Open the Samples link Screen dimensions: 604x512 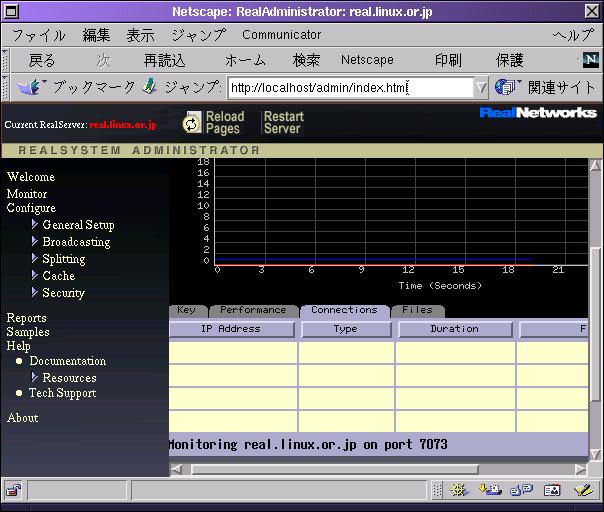click(x=28, y=332)
